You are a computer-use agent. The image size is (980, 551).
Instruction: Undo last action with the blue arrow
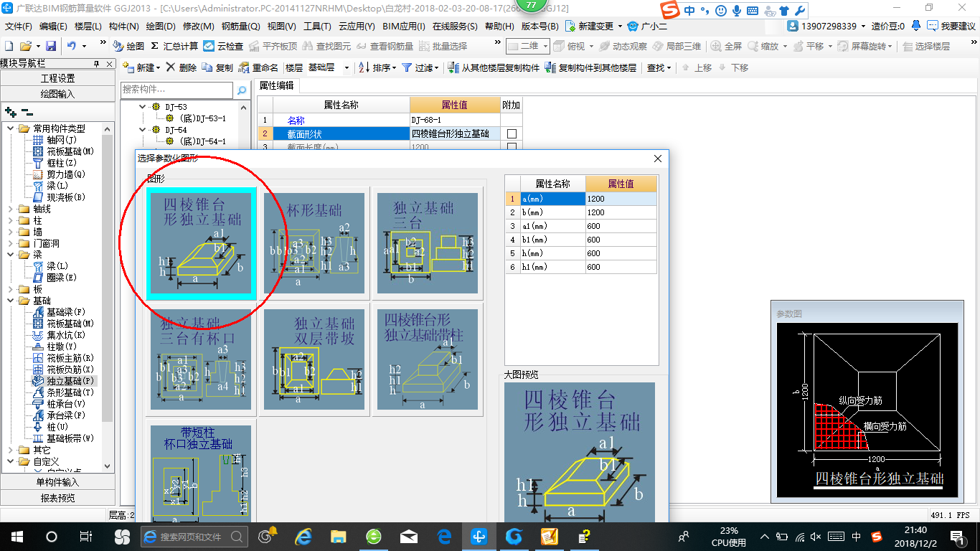tap(72, 46)
